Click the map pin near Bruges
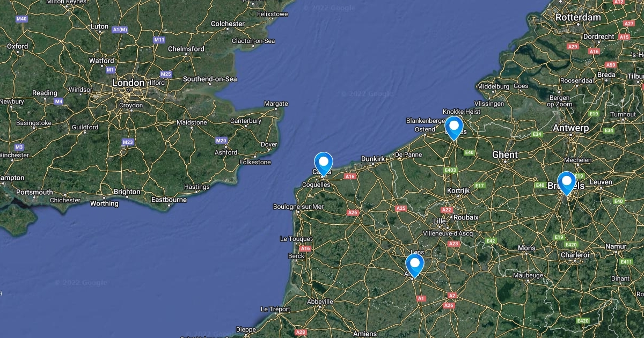 pyautogui.click(x=454, y=128)
